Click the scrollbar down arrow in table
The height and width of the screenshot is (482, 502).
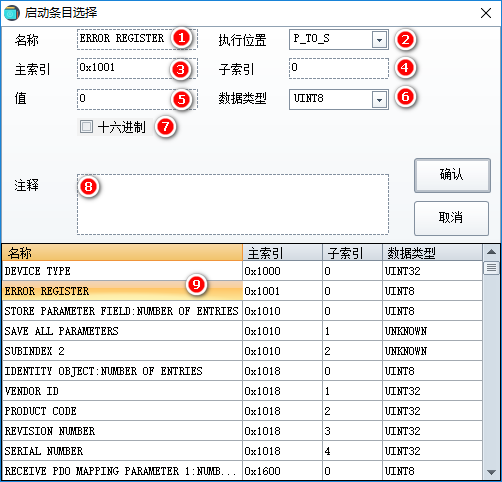pyautogui.click(x=491, y=472)
